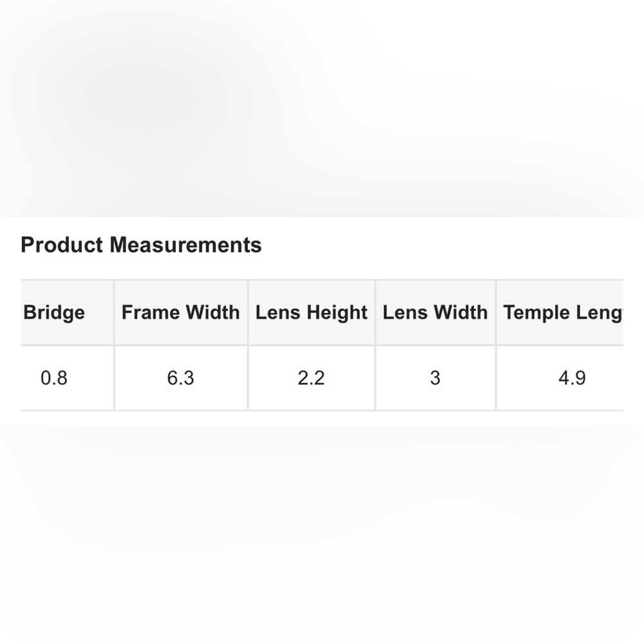Select the Lens Height column header
The height and width of the screenshot is (644, 644).
311,313
